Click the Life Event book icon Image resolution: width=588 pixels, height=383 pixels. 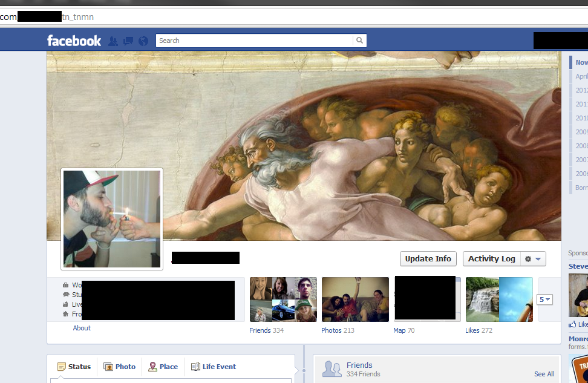[195, 367]
